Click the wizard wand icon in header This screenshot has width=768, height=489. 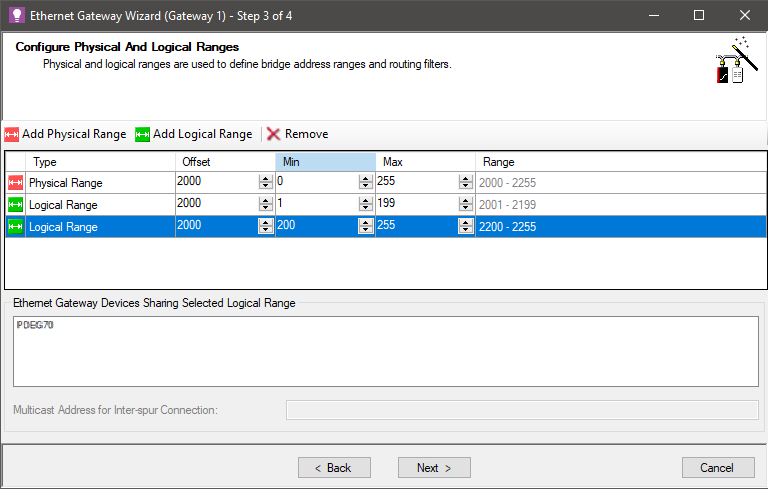[736, 60]
